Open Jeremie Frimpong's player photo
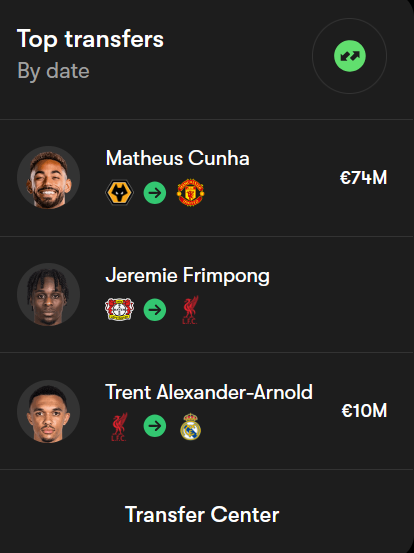This screenshot has height=553, width=414. [48, 294]
